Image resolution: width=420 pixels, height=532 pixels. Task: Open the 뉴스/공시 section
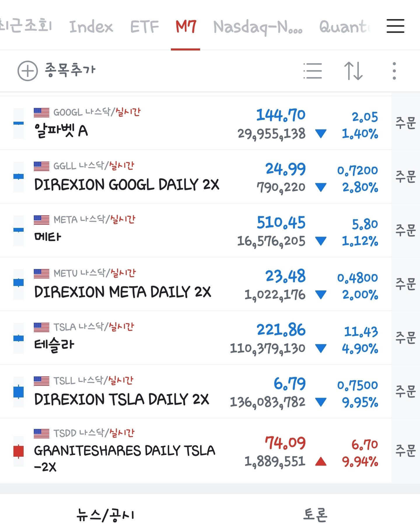105,515
